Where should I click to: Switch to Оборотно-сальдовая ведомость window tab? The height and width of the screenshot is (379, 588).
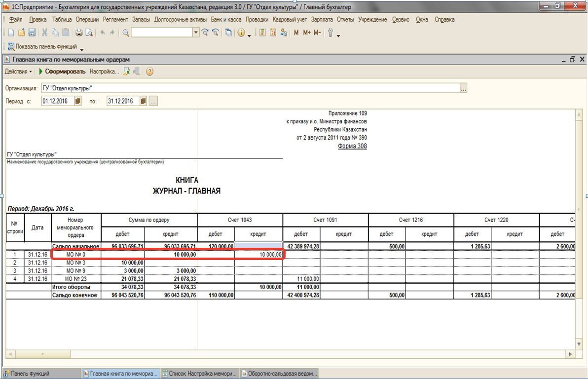(x=280, y=374)
